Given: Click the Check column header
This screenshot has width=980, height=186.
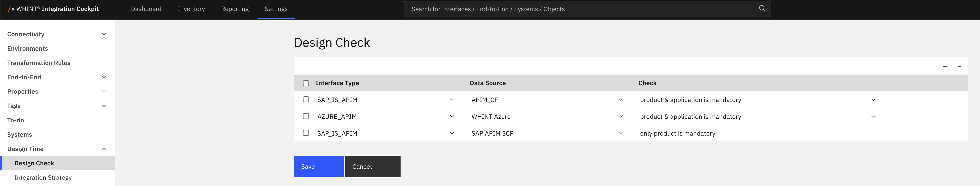Looking at the screenshot, I should 647,83.
